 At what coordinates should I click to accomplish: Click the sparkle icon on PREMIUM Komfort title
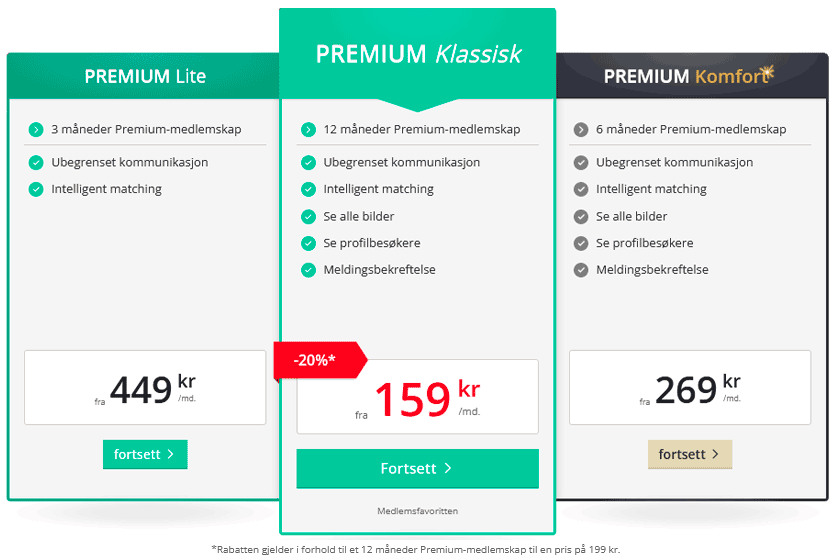point(766,73)
